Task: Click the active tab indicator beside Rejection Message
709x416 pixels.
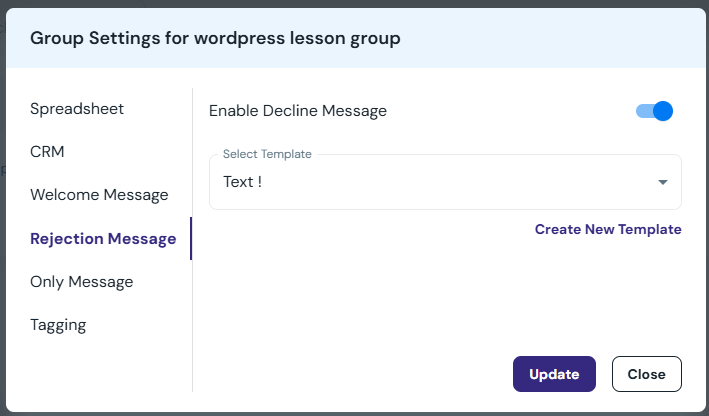Action: 191,238
